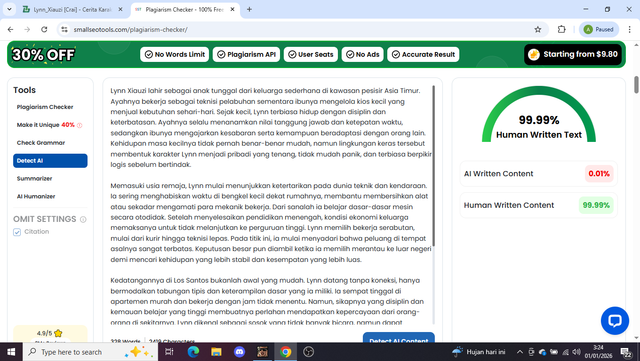Go back to previous page
The width and height of the screenshot is (640, 361).
tap(11, 29)
